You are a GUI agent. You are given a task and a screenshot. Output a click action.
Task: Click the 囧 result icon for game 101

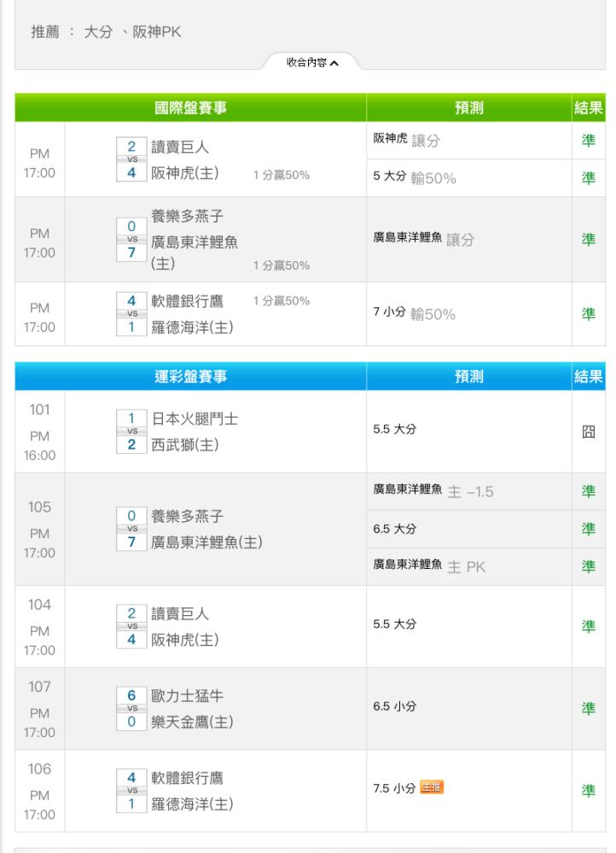point(588,432)
